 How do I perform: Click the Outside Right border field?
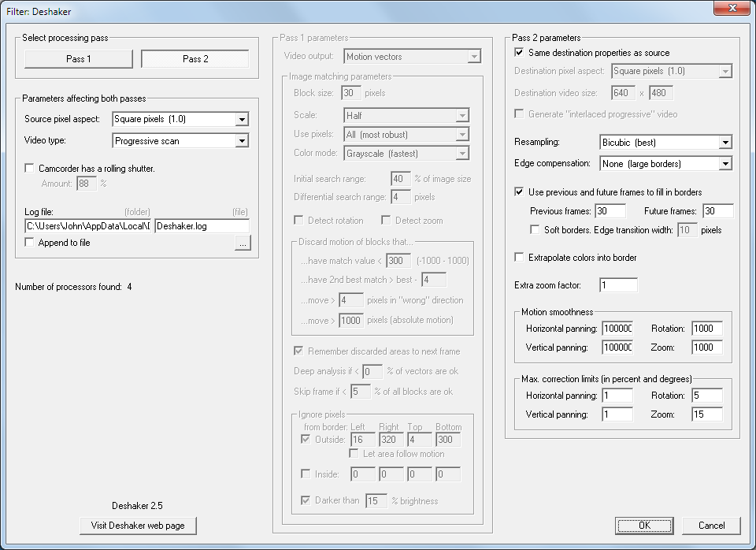coord(391,440)
